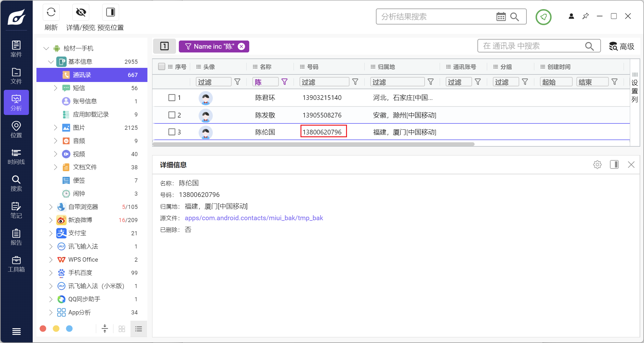Open the user account icon
644x343 pixels.
point(571,16)
